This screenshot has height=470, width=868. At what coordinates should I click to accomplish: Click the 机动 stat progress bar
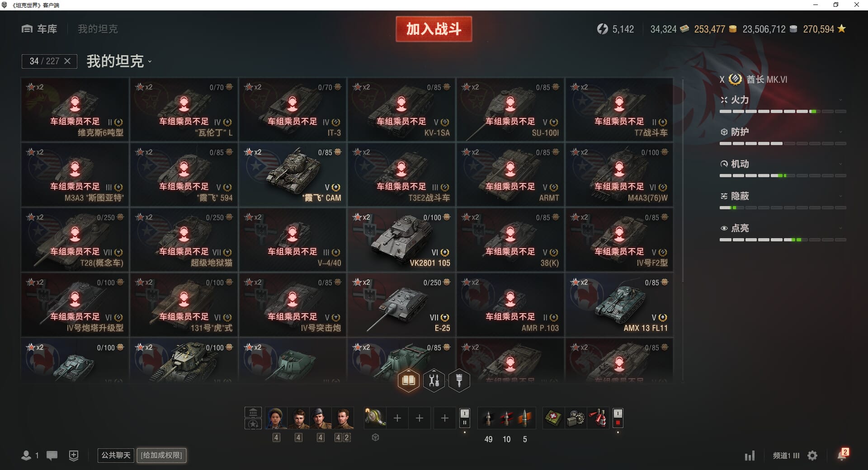pyautogui.click(x=783, y=175)
